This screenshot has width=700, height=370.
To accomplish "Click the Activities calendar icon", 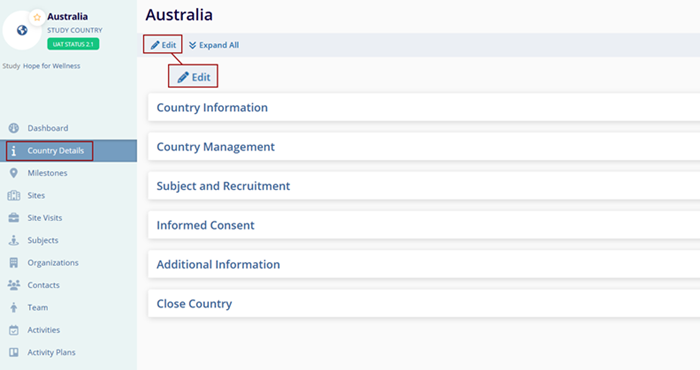I will (14, 330).
